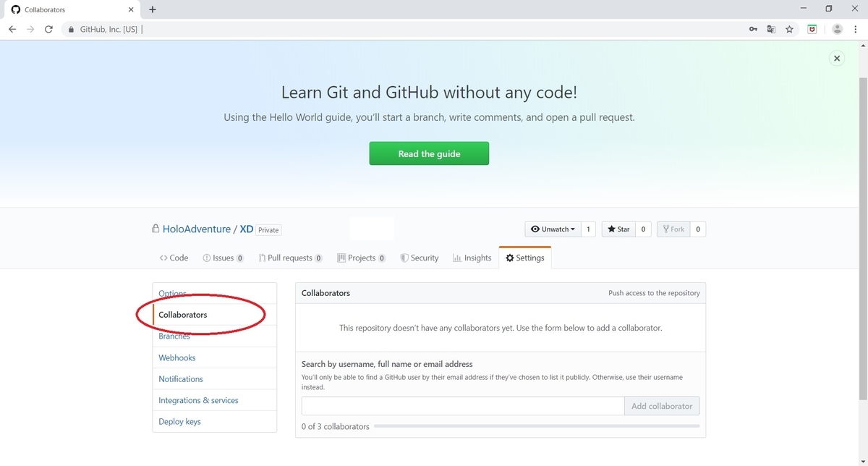Select Collaborators in settings sidebar
This screenshot has height=466, width=868.
[x=215, y=315]
